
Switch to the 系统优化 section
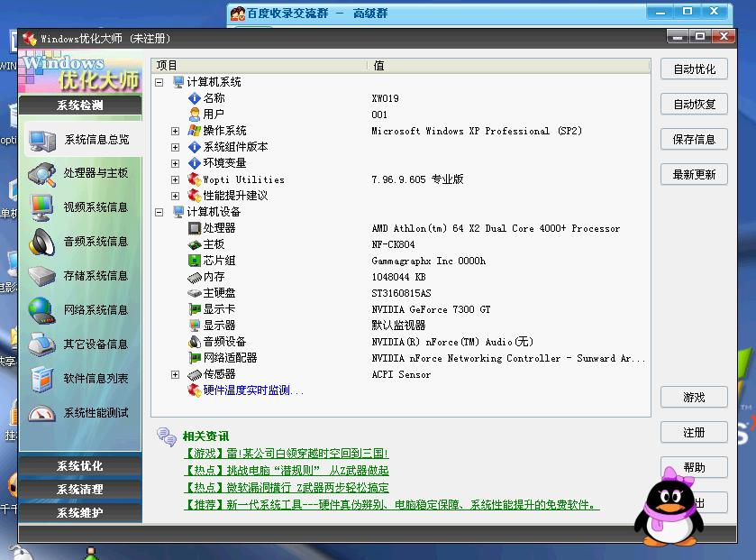(80, 466)
